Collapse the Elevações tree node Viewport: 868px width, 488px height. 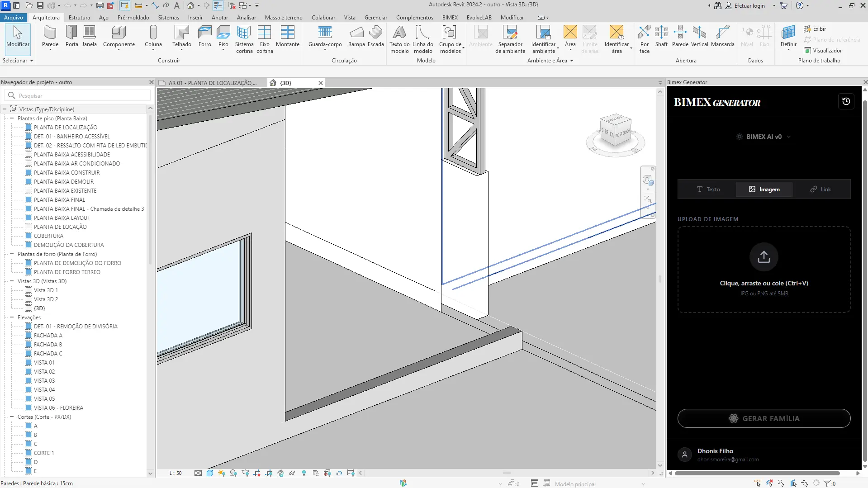pyautogui.click(x=12, y=317)
